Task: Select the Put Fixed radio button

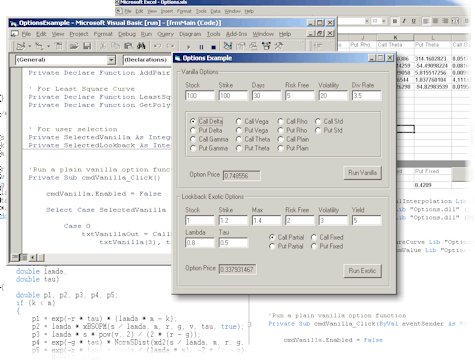Action: (x=314, y=246)
